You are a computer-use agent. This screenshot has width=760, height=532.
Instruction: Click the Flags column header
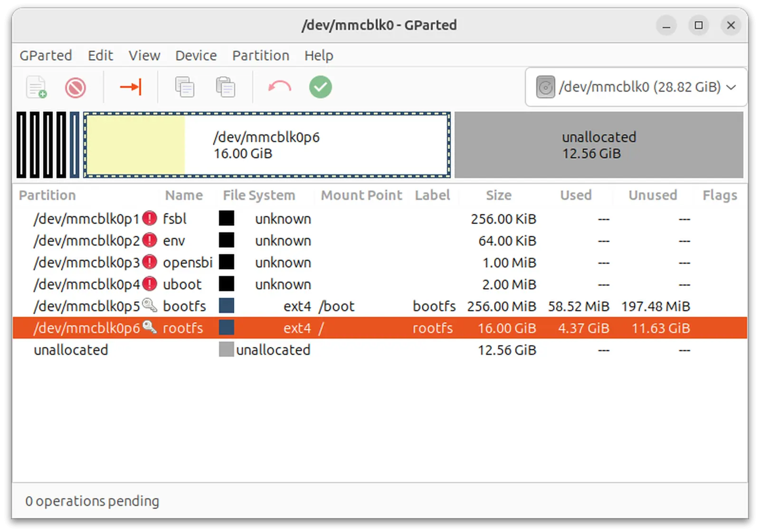[720, 195]
